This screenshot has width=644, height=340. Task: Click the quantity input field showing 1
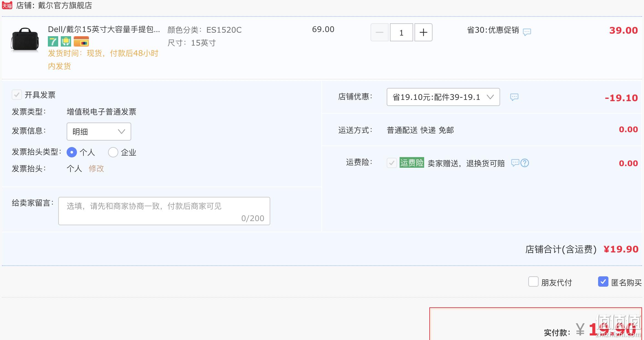pyautogui.click(x=402, y=32)
